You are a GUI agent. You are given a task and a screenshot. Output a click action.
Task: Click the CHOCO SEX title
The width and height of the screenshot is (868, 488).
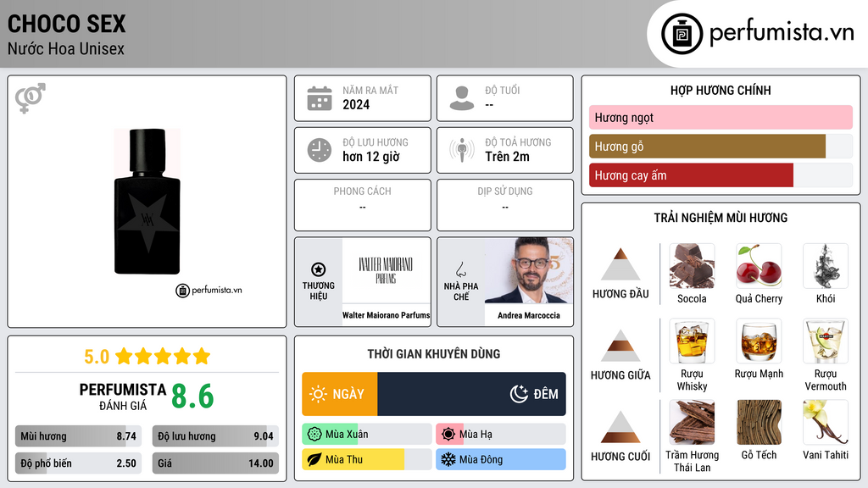(66, 24)
